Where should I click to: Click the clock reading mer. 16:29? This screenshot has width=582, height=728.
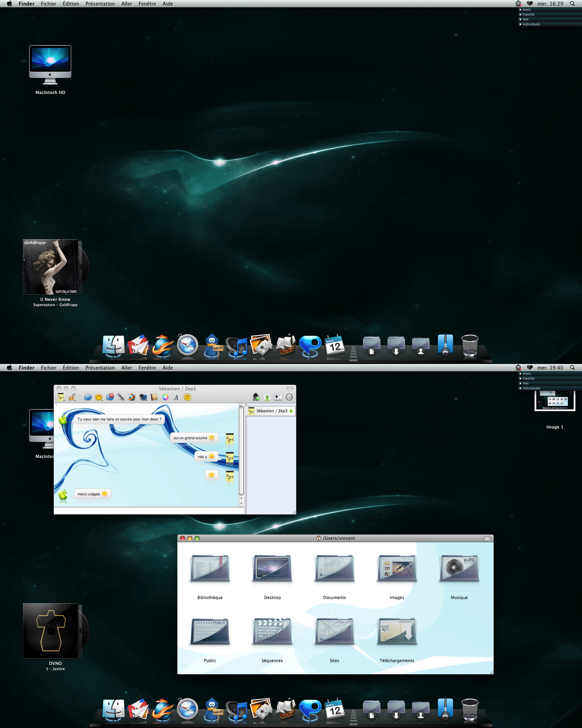point(550,4)
